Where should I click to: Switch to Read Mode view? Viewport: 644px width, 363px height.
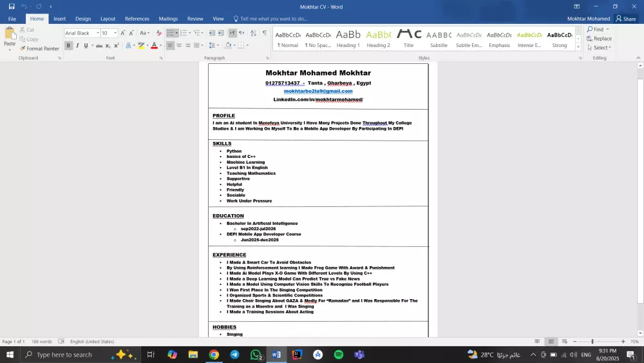click(x=537, y=341)
